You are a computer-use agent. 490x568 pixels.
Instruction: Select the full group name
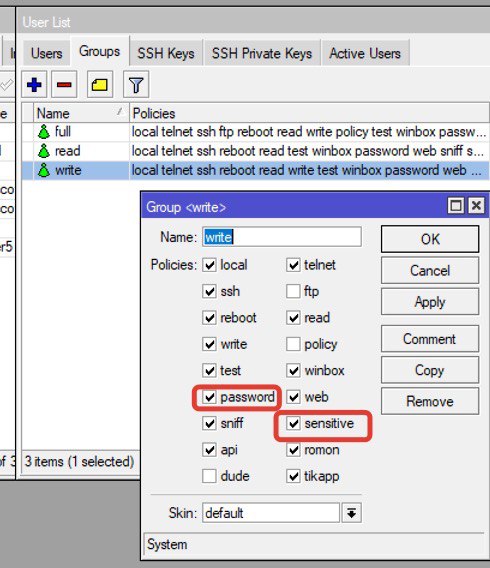(x=63, y=131)
